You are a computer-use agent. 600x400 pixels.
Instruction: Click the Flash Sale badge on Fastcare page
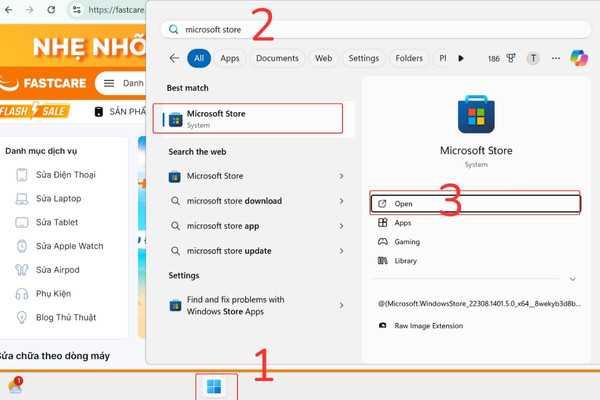(34, 111)
